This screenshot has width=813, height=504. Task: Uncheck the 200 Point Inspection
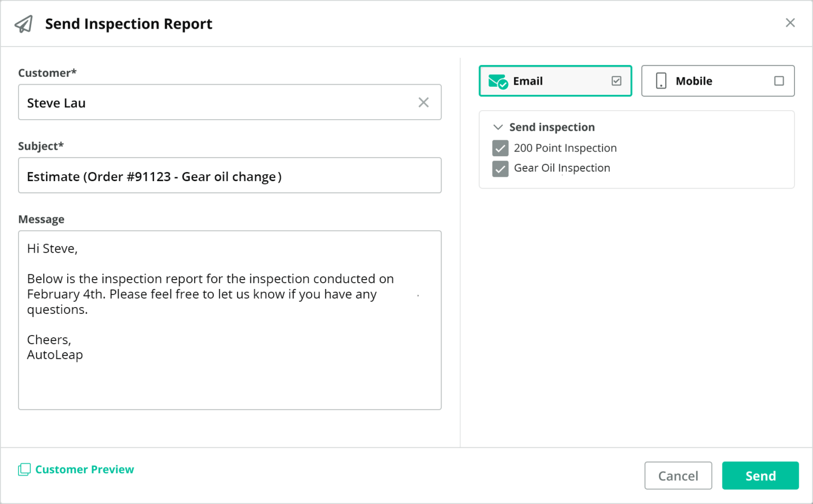tap(500, 148)
